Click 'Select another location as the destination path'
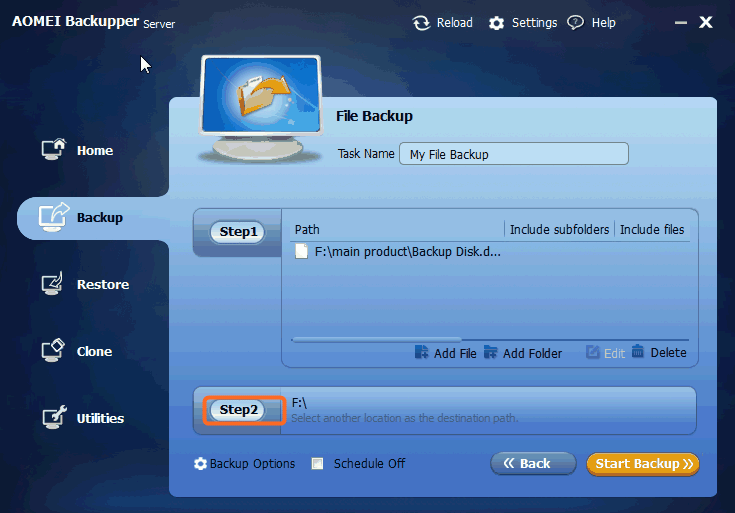The height and width of the screenshot is (513, 735). click(405, 418)
